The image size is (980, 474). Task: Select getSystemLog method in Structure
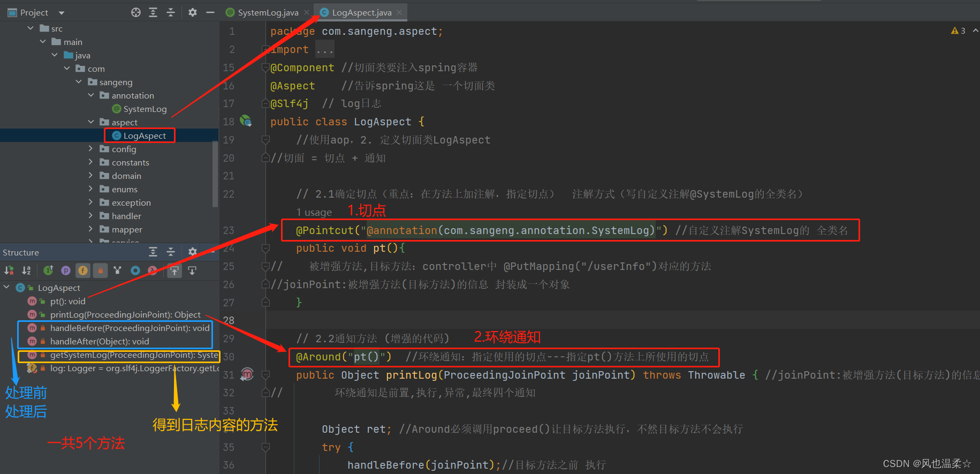point(134,355)
